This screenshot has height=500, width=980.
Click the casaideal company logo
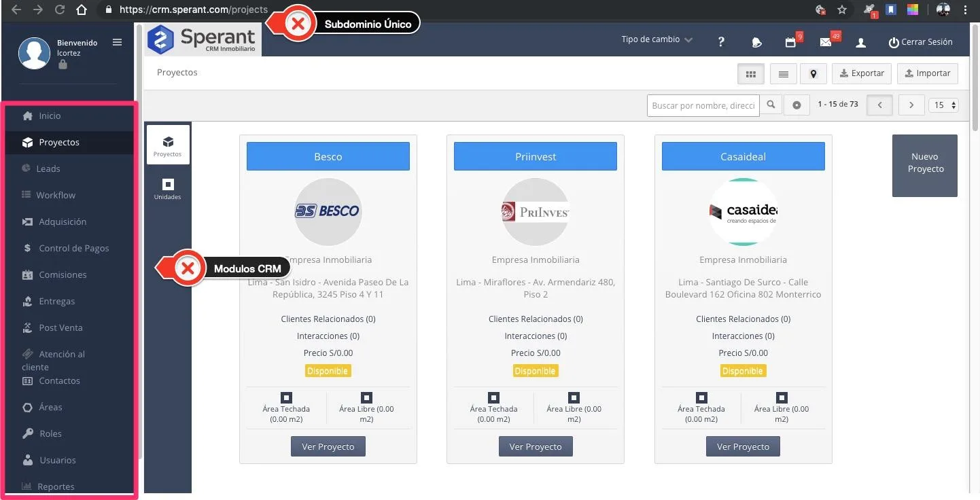pos(743,212)
